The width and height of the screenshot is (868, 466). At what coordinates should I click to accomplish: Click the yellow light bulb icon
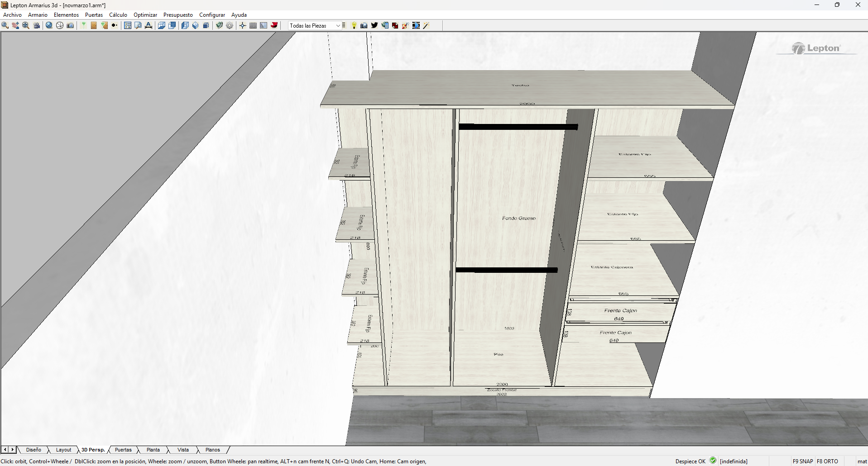354,25
